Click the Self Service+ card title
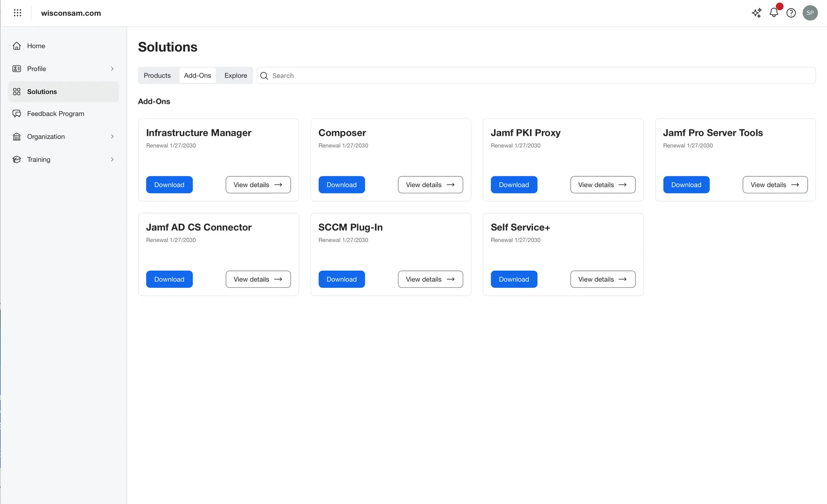The width and height of the screenshot is (827, 504). click(x=521, y=227)
